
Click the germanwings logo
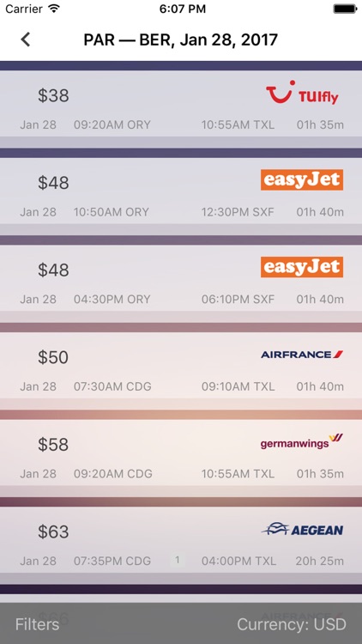(x=302, y=441)
